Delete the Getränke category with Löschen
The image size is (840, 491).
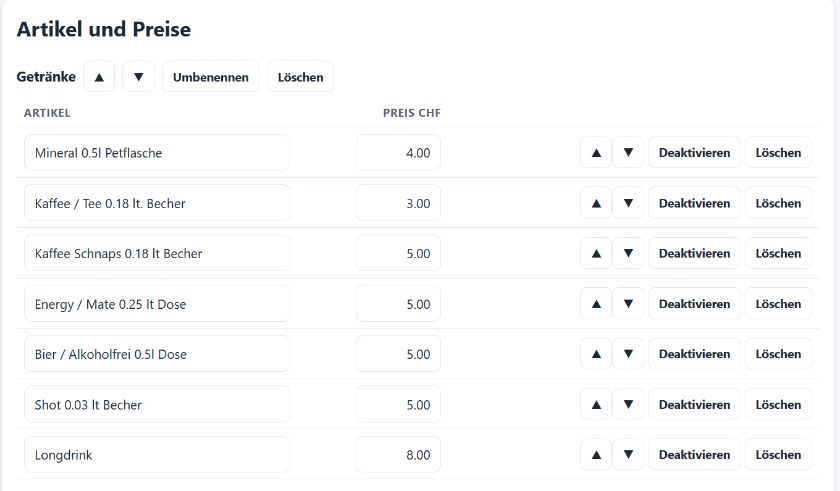pos(301,77)
